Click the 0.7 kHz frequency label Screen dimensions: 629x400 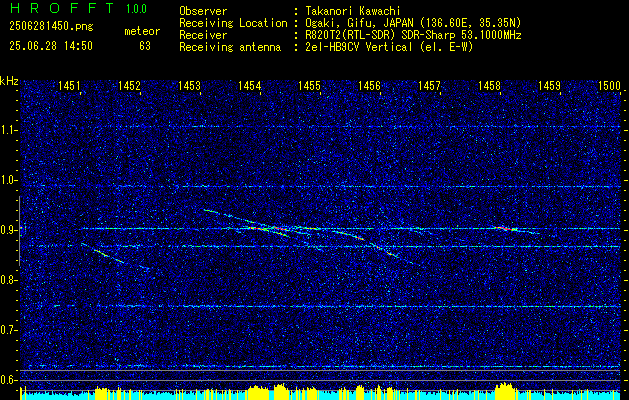pos(8,330)
